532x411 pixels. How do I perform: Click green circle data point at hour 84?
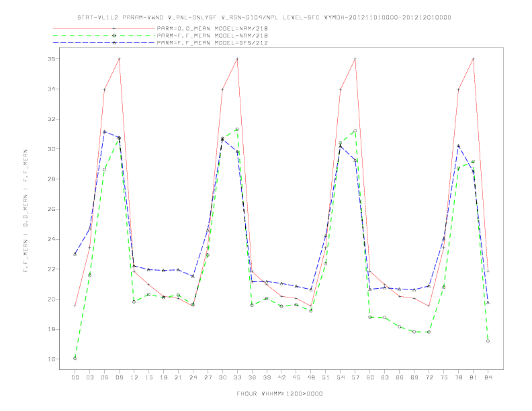coord(488,341)
